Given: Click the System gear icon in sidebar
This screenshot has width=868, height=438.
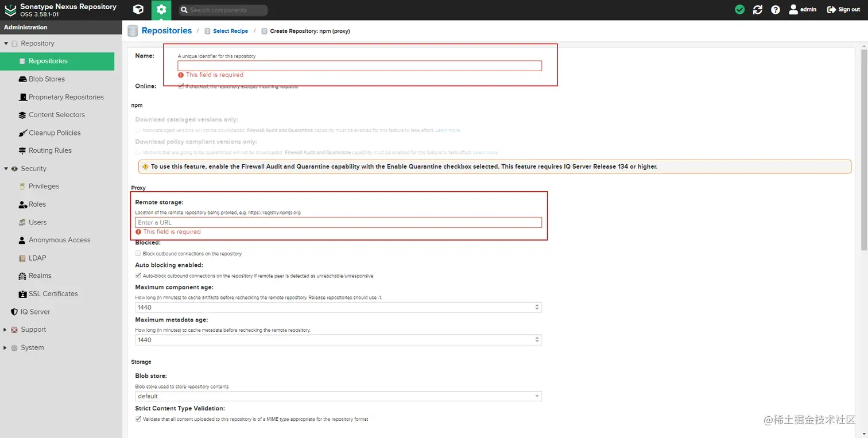Looking at the screenshot, I should [14, 347].
